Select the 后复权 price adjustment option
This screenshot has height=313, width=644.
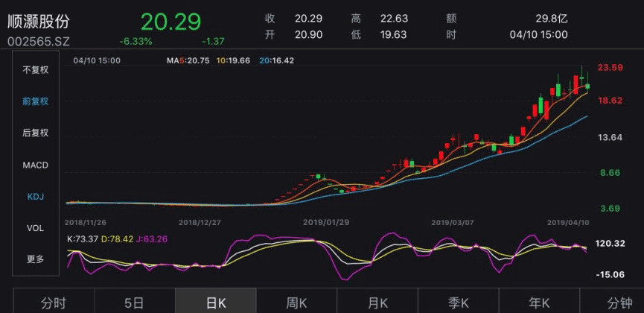click(x=35, y=133)
